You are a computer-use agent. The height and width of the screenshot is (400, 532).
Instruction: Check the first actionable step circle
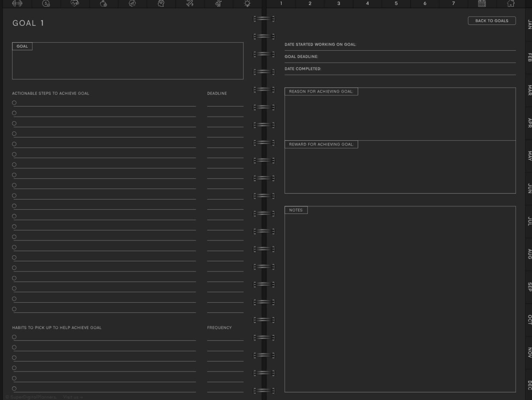14,103
